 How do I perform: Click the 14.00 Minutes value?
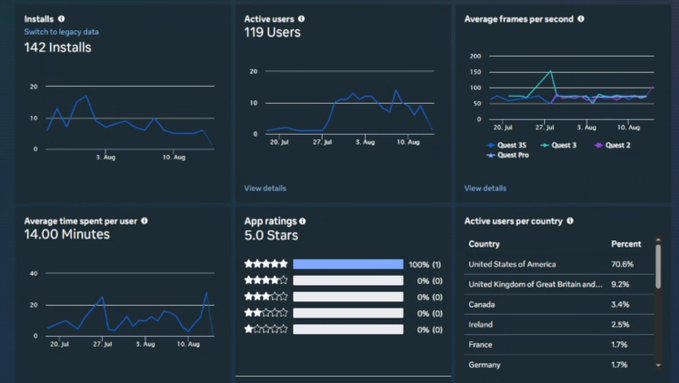(x=67, y=234)
